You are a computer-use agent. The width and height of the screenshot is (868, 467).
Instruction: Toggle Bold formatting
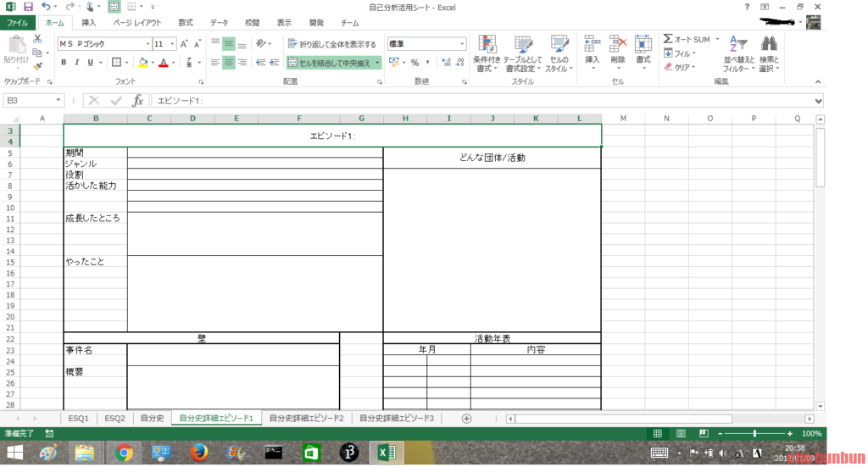pos(64,63)
